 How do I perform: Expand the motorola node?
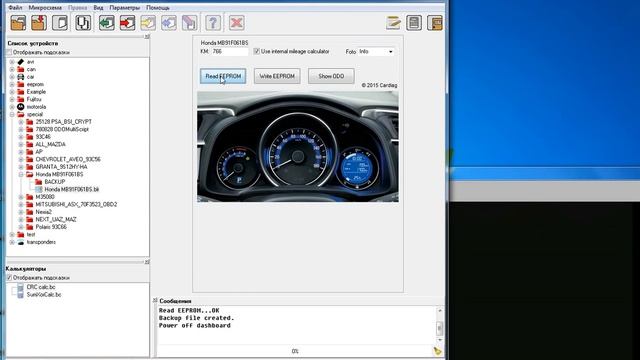click(12, 107)
